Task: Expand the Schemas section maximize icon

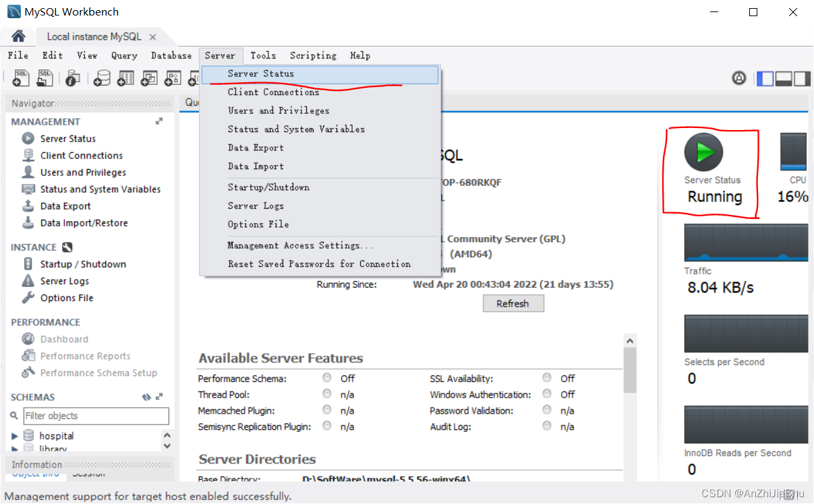Action: [159, 397]
